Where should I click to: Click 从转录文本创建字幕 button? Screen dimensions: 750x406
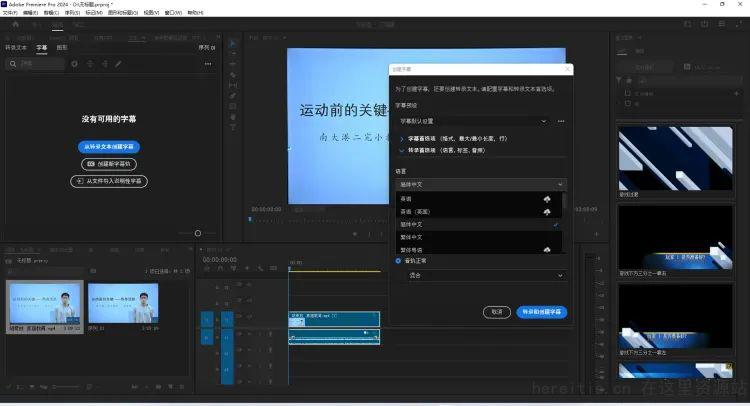coord(109,147)
